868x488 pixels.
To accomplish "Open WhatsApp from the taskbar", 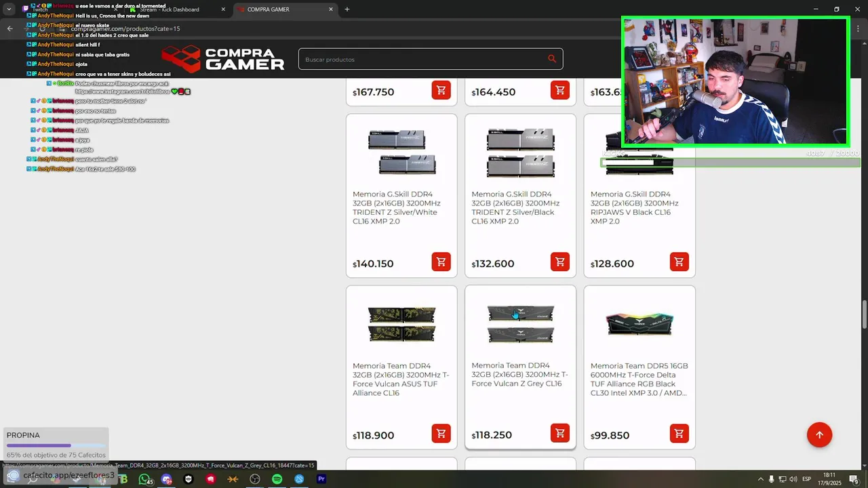I will click(x=144, y=479).
